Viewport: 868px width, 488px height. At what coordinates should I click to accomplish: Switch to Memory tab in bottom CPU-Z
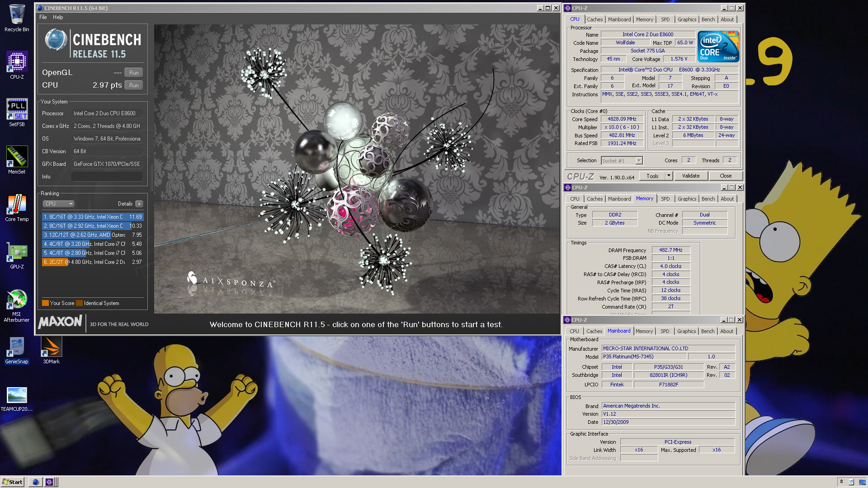644,331
